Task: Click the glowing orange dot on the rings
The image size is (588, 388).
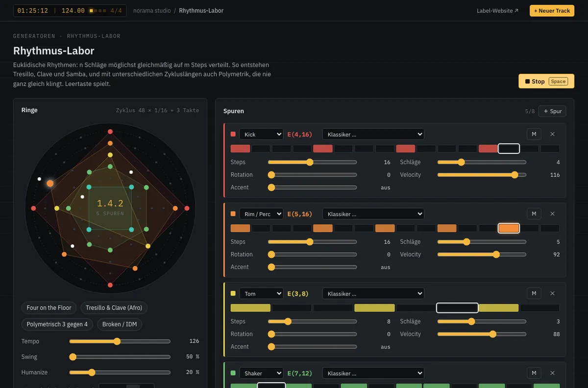Action: 50,183
